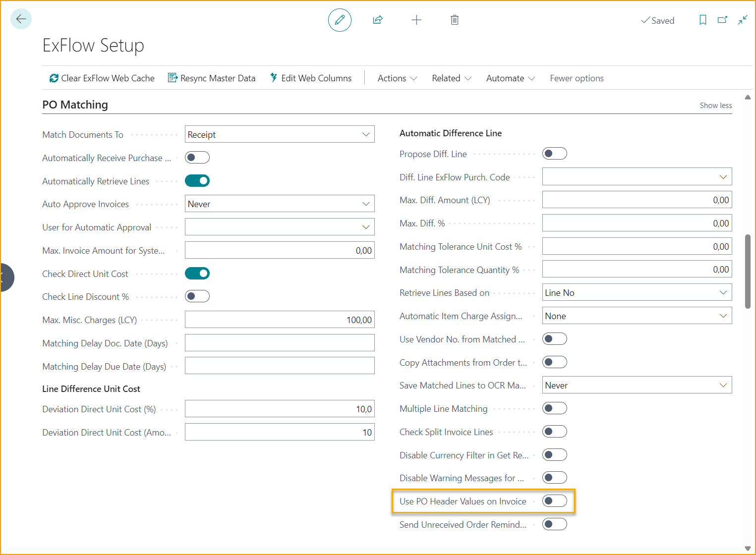This screenshot has height=555, width=756.
Task: Click the vertical scrollbar thumb
Action: coord(748,272)
